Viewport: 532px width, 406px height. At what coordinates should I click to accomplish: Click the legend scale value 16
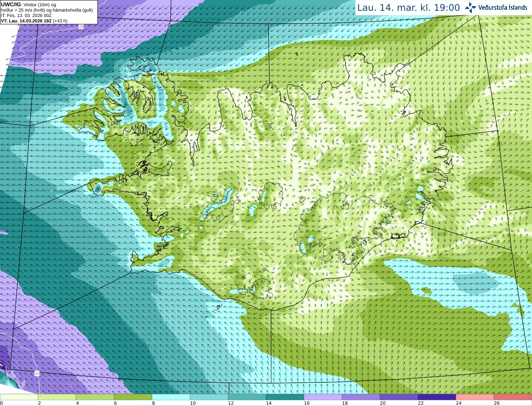307,403
